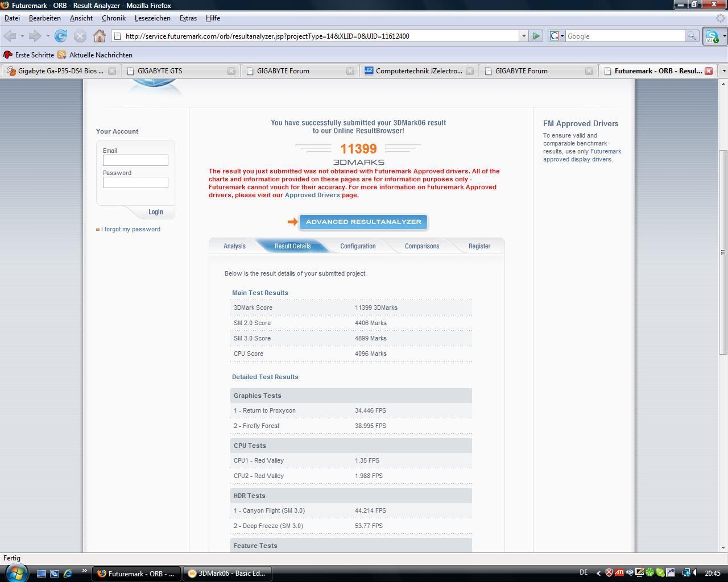The width and height of the screenshot is (728, 582).
Task: Click the Skype toolbar icon
Action: [x=712, y=36]
